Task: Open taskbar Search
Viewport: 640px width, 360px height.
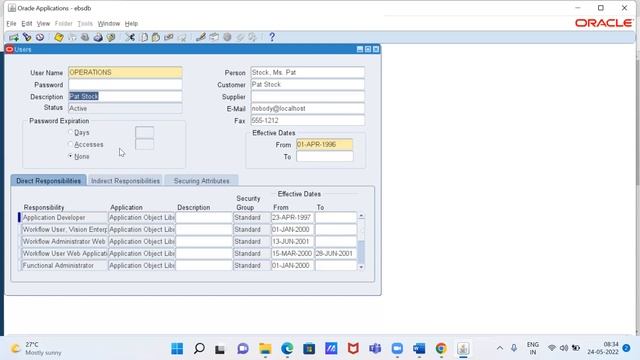Action: (x=199, y=349)
